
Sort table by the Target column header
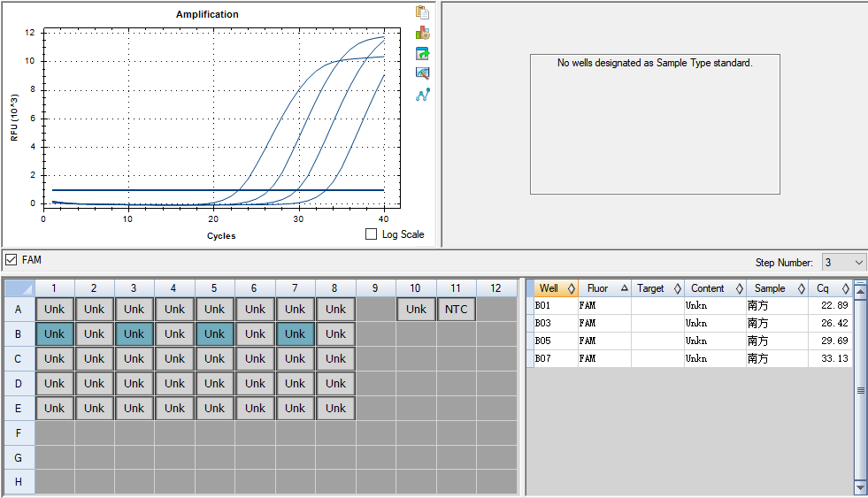click(657, 288)
